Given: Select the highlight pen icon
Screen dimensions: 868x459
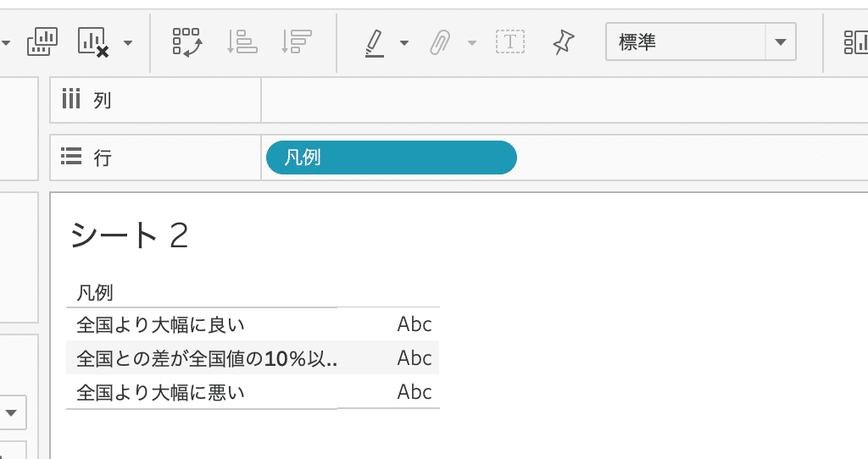Looking at the screenshot, I should (x=375, y=42).
